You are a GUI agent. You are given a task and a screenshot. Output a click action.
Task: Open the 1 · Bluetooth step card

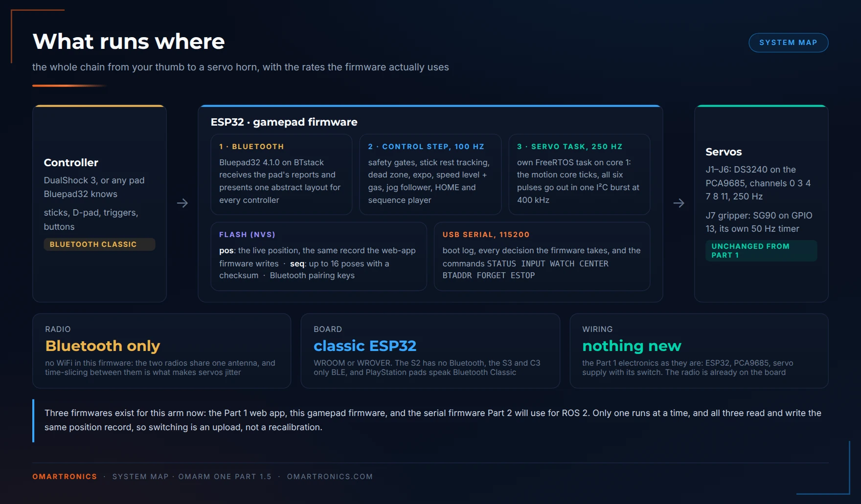[281, 175]
